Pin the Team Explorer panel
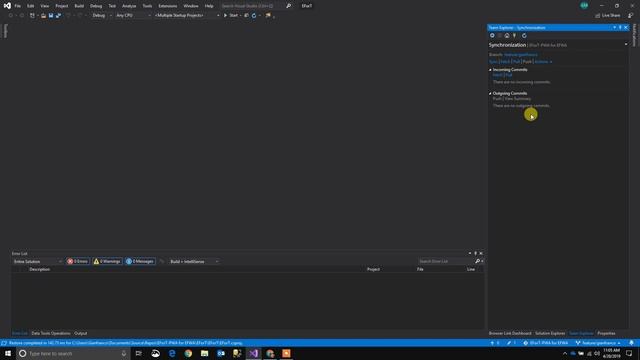Screen dimensions: 640x360 (x=620, y=27)
